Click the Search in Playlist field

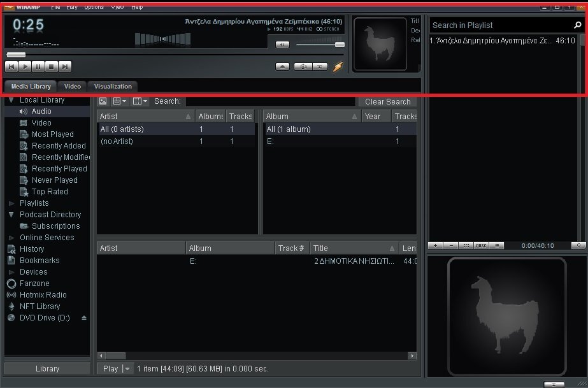[502, 25]
